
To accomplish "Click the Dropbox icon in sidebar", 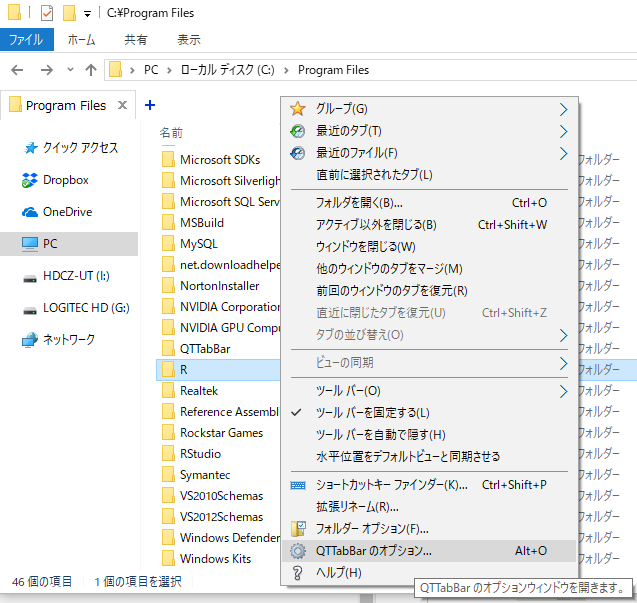I will click(30, 180).
